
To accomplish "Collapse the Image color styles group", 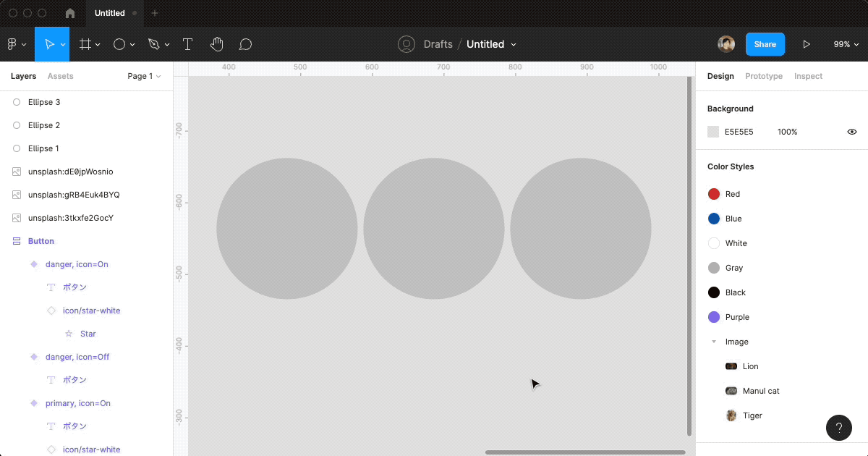I will point(714,342).
